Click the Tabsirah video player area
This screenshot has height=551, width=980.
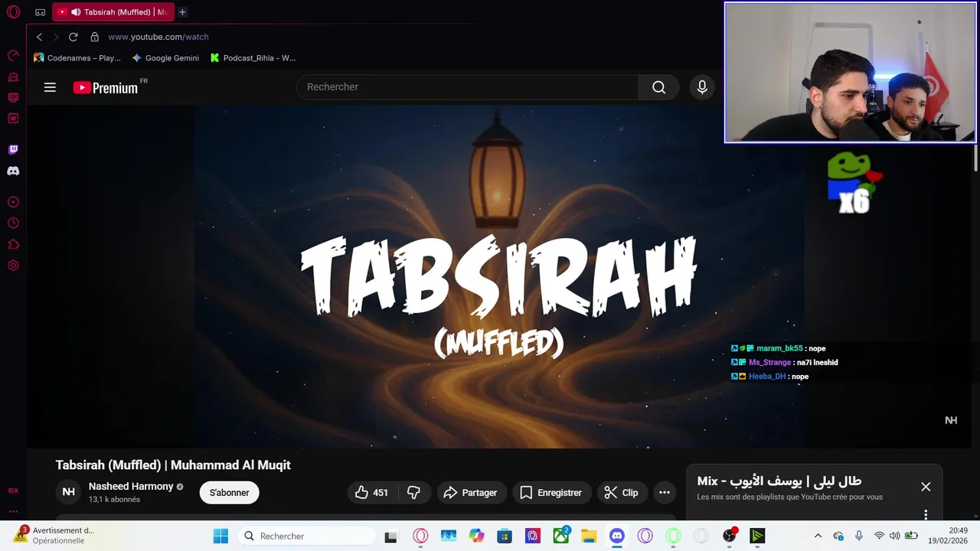click(x=499, y=277)
